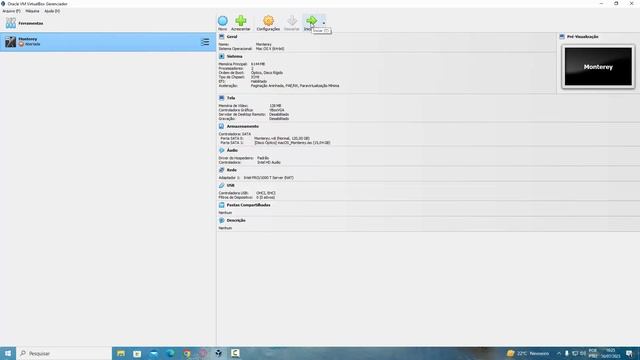Click the Áudio section speaker icon
This screenshot has height=360, width=640.
click(222, 150)
